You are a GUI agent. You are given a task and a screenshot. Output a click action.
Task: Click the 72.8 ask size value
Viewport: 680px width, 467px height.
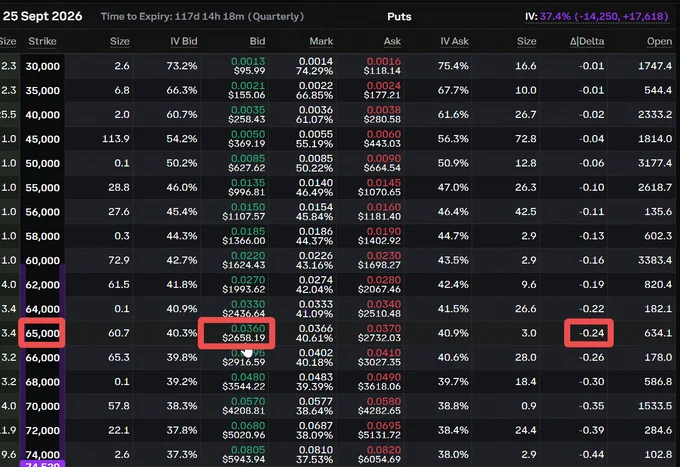526,139
